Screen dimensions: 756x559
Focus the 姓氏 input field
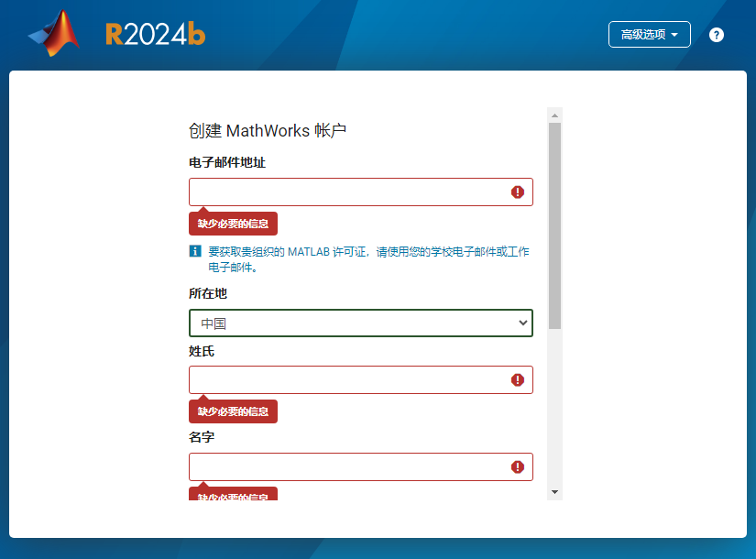[x=361, y=380]
